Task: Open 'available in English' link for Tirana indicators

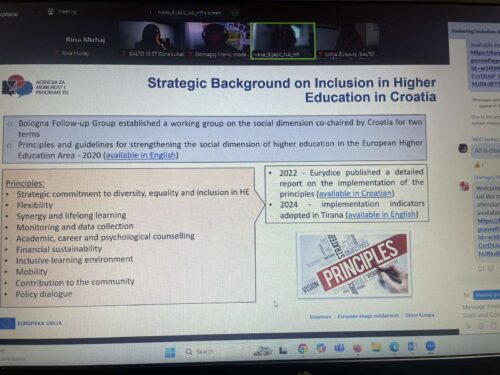Action: coord(382,214)
